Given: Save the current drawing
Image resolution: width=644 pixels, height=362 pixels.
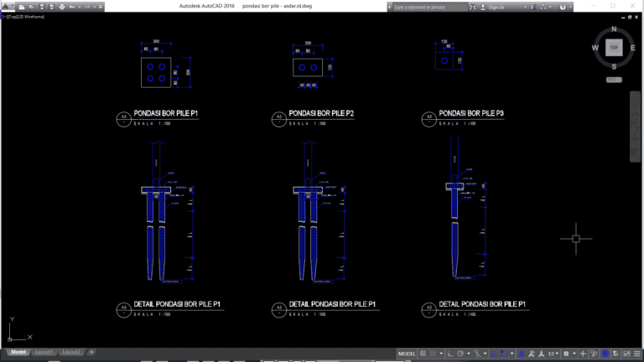Looking at the screenshot, I should click(x=41, y=7).
